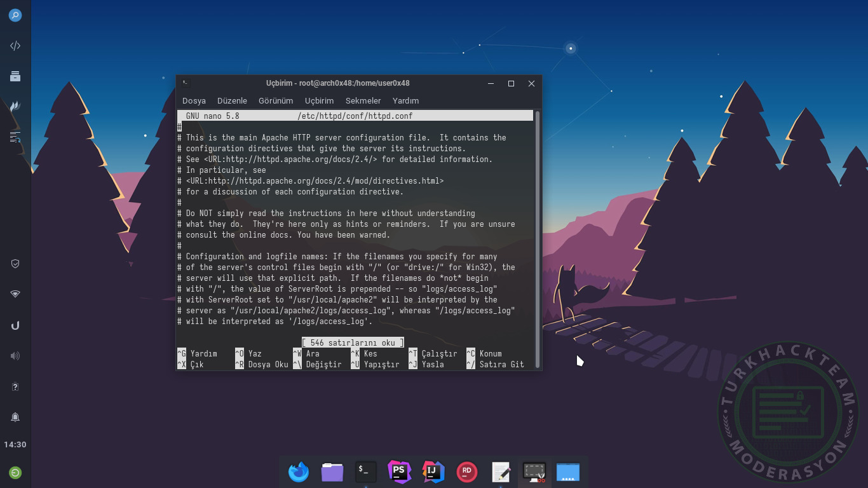The width and height of the screenshot is (868, 488).
Task: Click the httpd.apache.org/docs/2.4/ URL line
Action: (335, 159)
